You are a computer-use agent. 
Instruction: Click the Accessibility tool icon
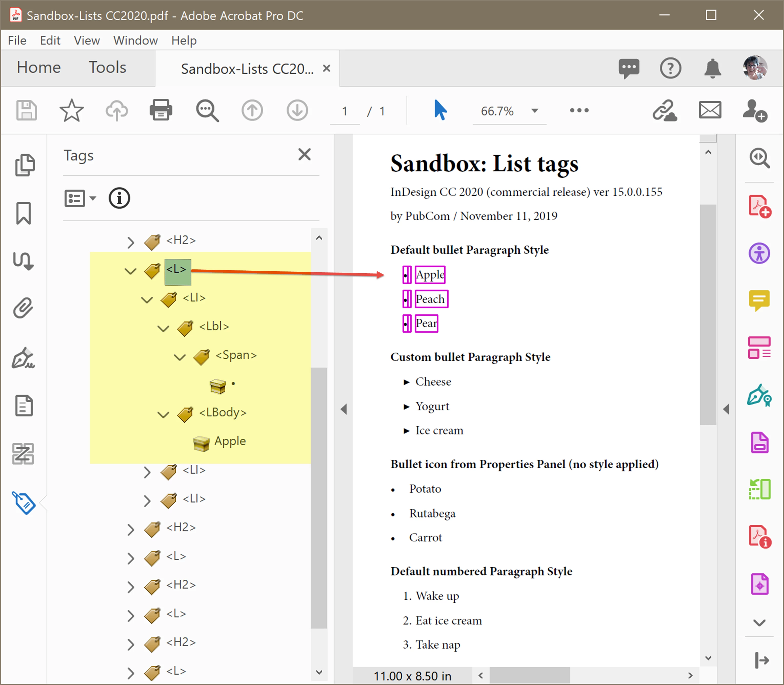[759, 253]
